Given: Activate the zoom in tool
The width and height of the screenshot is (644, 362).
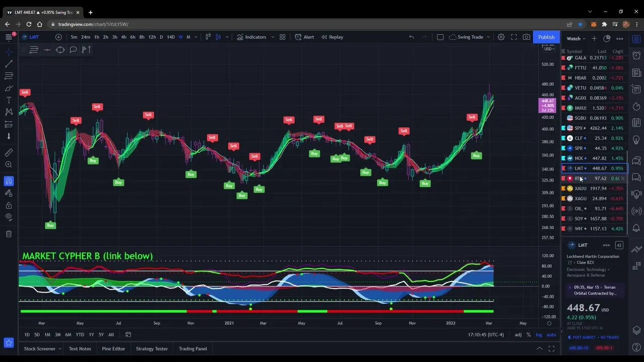Looking at the screenshot, I should point(9,164).
